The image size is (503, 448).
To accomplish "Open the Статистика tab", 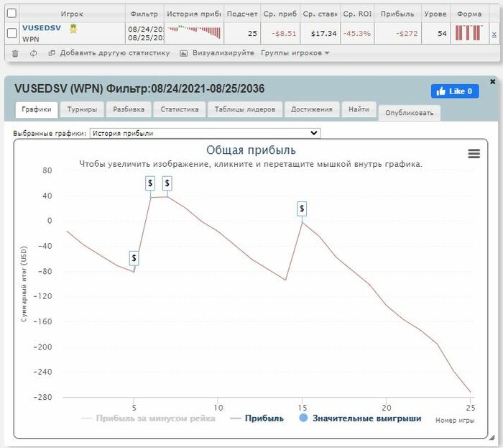I will pos(180,109).
